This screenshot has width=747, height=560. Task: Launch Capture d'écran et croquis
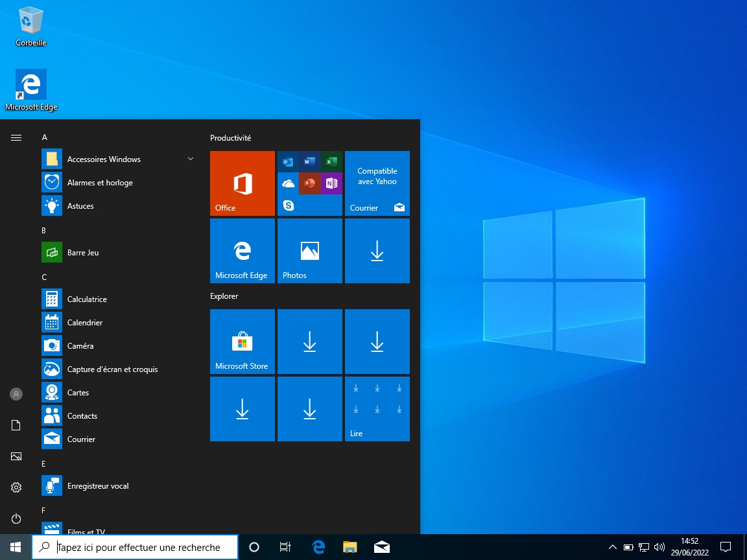click(112, 369)
